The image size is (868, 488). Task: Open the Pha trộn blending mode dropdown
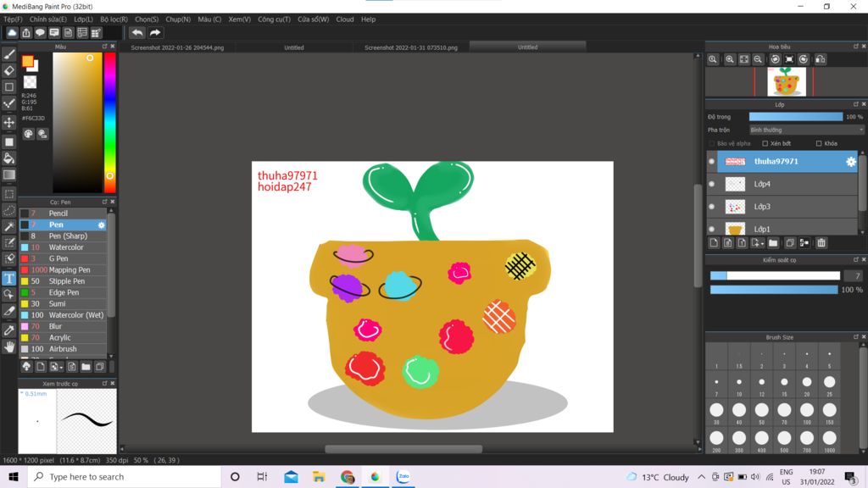coord(806,130)
